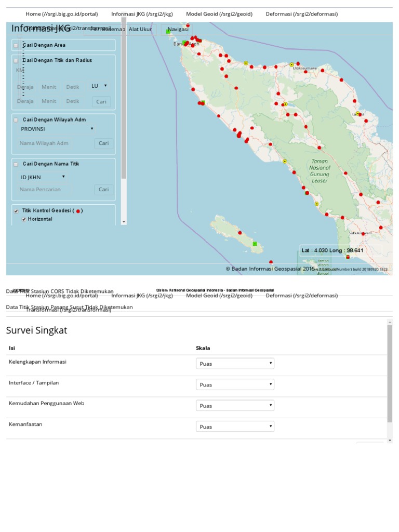399x532 pixels.
Task: Open the Deformasi menu item
Action: pos(301,14)
